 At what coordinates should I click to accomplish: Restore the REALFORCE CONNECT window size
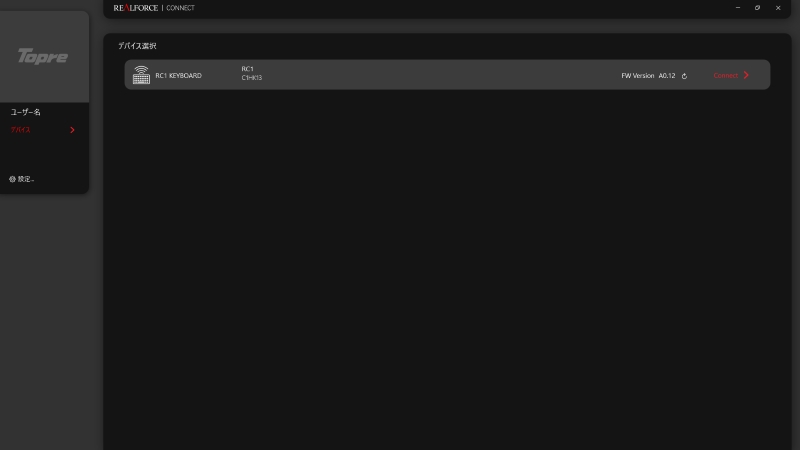tap(757, 8)
